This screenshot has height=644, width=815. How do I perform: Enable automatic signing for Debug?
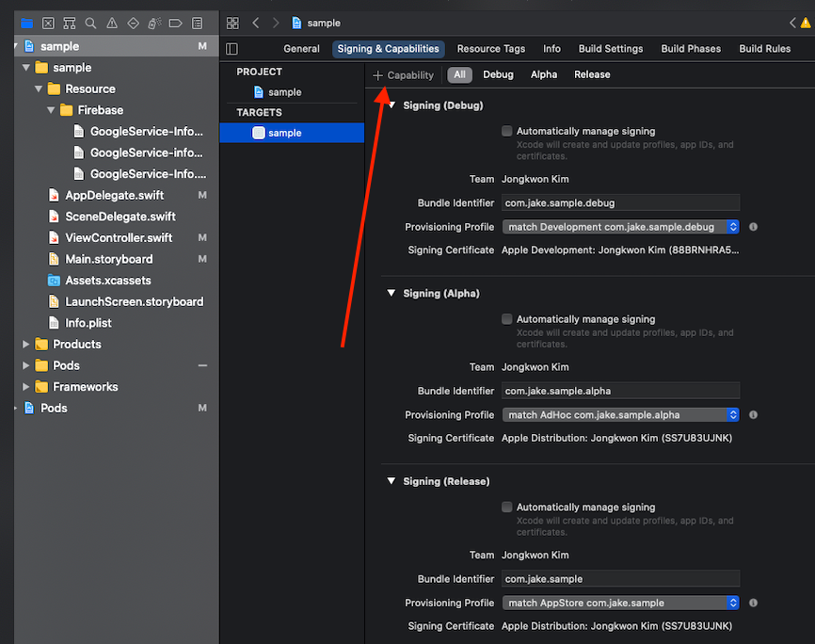pyautogui.click(x=506, y=131)
